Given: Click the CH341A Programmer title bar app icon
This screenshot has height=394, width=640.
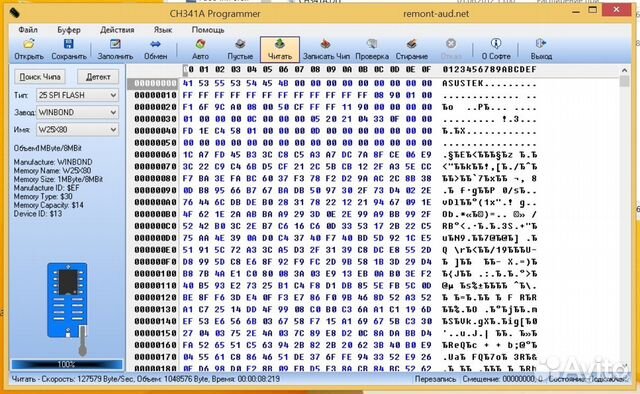Looking at the screenshot, I should (x=15, y=13).
